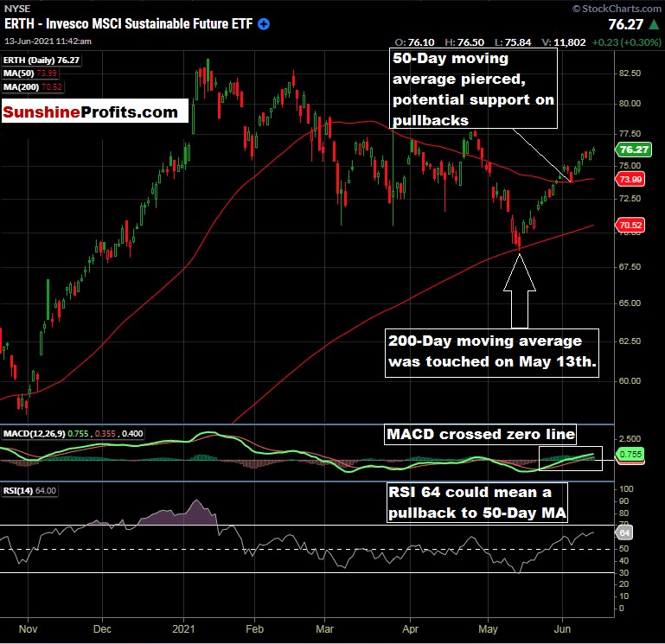Click the 13-Jun-2021 11:42:am timestamp

(x=48, y=41)
